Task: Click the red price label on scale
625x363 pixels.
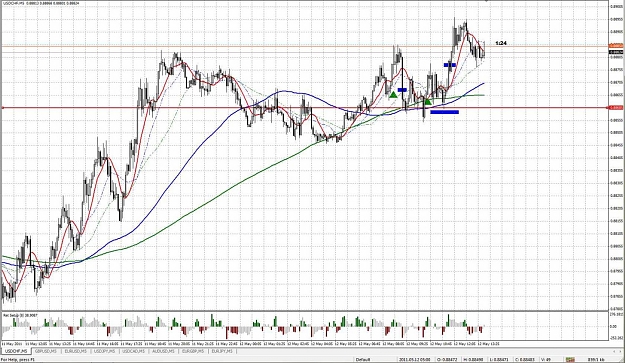Action: click(x=617, y=108)
